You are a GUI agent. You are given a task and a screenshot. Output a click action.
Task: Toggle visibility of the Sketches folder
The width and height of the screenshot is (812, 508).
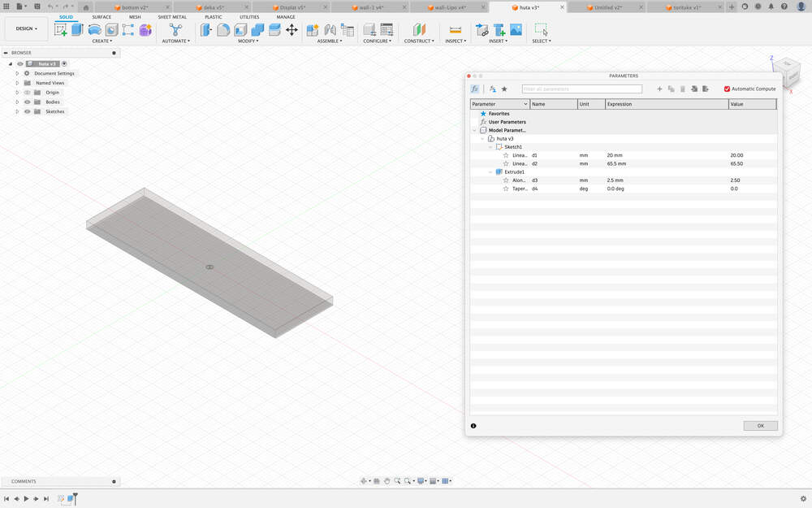click(x=28, y=111)
